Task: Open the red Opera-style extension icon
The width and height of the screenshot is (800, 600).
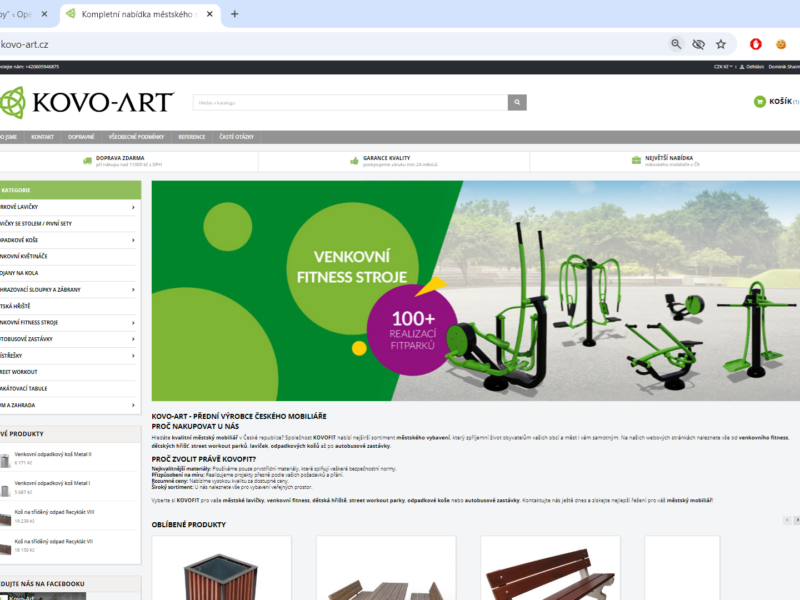Action: [x=755, y=44]
